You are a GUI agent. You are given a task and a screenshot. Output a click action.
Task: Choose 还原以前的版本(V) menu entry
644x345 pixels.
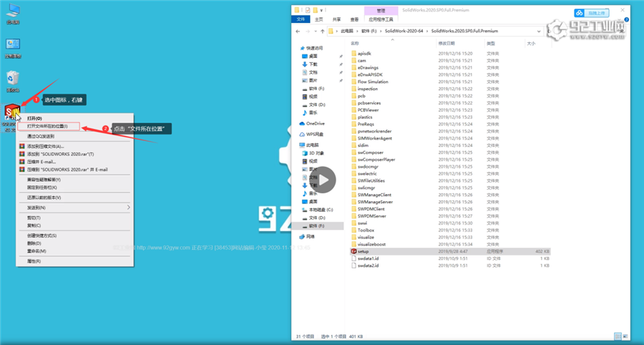(x=44, y=198)
